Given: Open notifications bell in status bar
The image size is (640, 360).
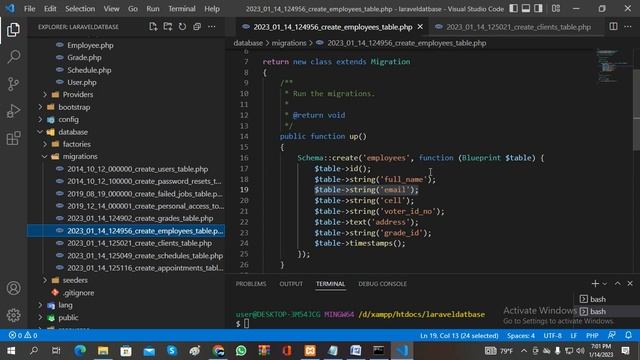Looking at the screenshot, I should pos(629,336).
